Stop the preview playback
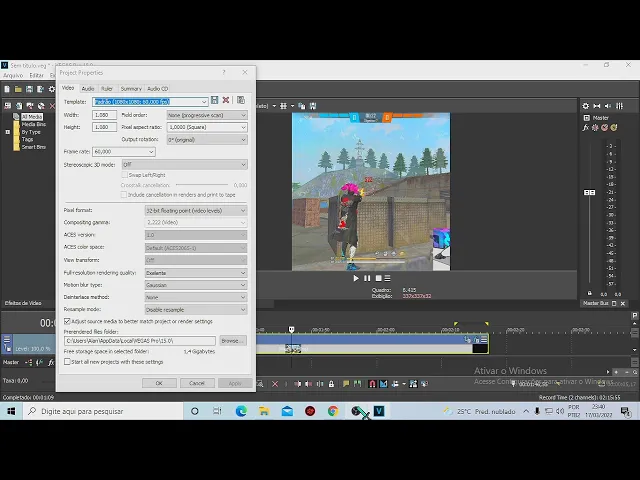640x480 pixels. click(378, 278)
